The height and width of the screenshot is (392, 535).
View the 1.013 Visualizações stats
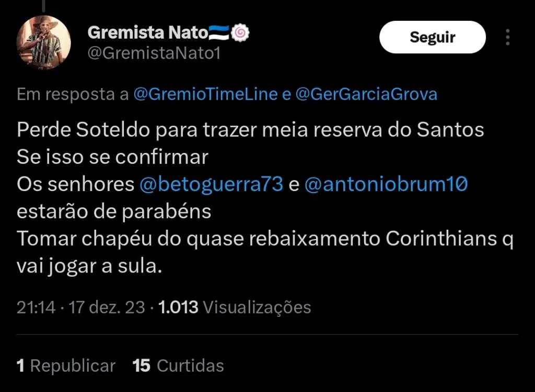235,307
